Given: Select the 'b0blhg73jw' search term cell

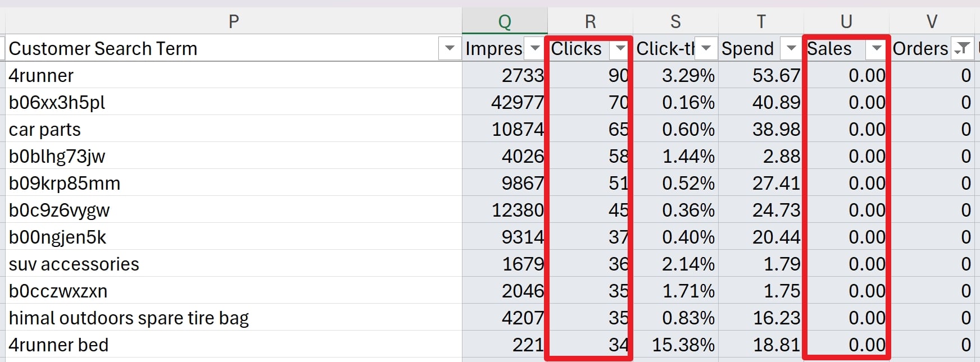Looking at the screenshot, I should 234,156.
